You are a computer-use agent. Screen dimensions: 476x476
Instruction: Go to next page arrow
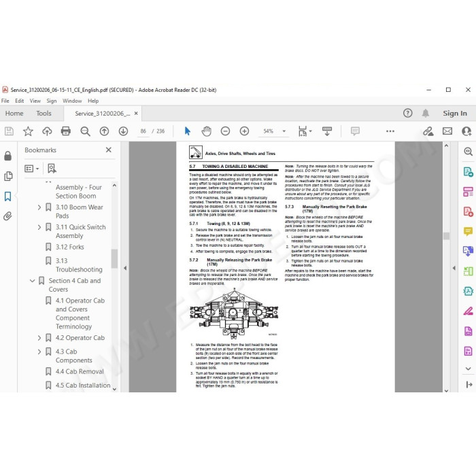pyautogui.click(x=123, y=131)
